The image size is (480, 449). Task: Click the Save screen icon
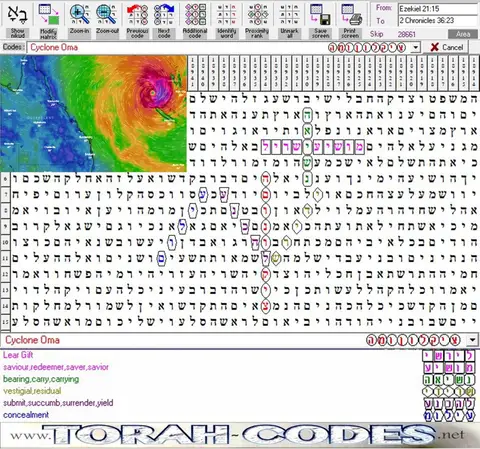(320, 15)
